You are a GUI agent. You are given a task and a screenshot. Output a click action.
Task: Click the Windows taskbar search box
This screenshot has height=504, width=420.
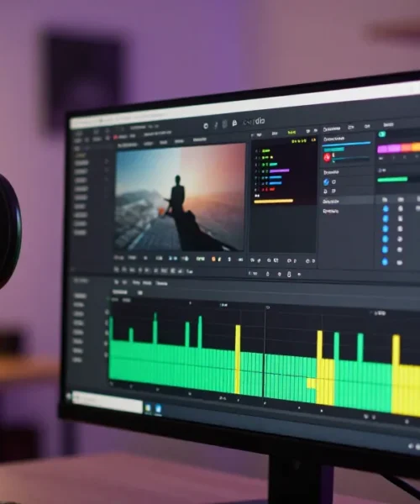(x=107, y=400)
